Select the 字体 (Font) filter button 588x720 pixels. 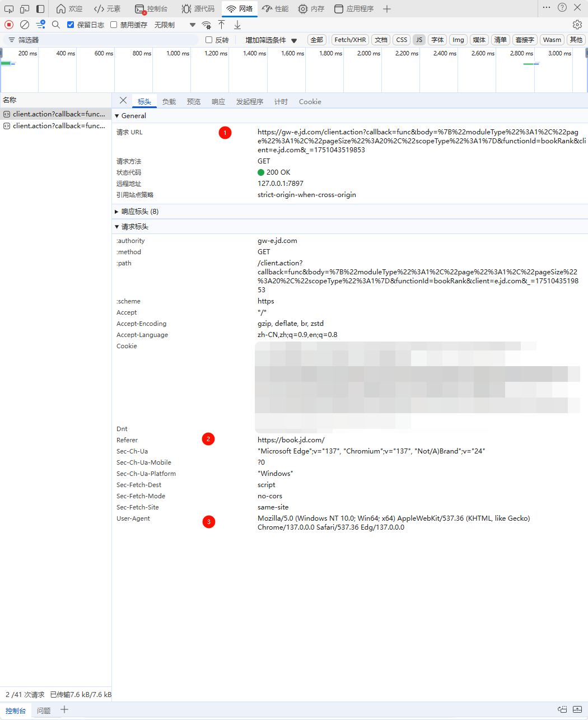click(437, 40)
